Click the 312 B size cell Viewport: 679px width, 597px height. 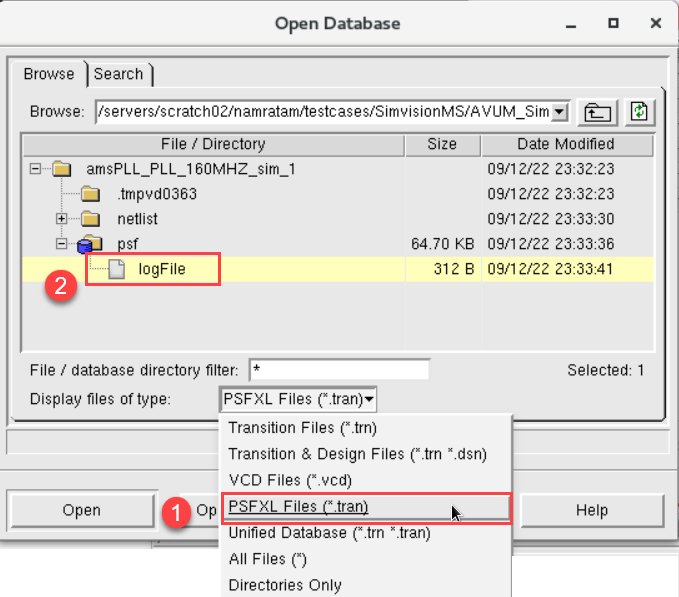point(453,269)
